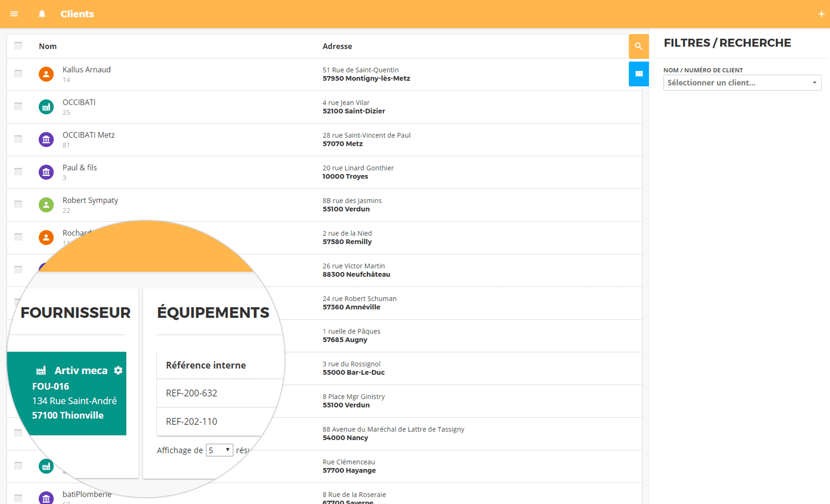Click '57100 Thionville' on supplier card

point(68,415)
